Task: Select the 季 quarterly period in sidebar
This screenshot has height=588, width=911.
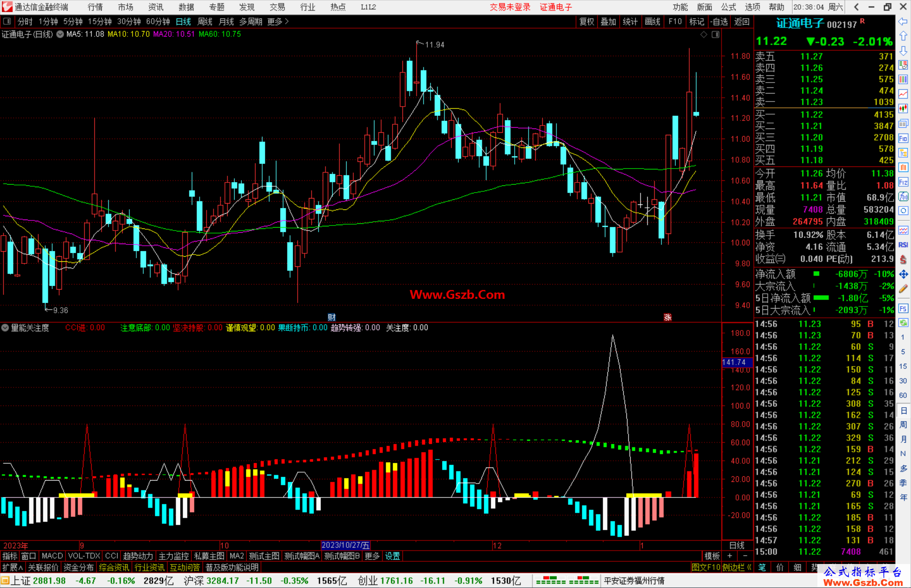Action: (903, 483)
